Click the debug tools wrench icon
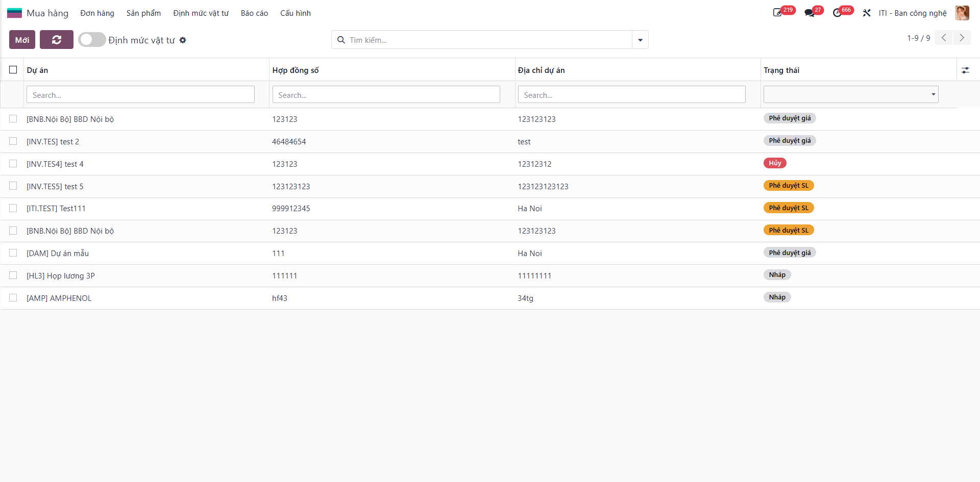Viewport: 980px width, 482px height. [x=867, y=13]
